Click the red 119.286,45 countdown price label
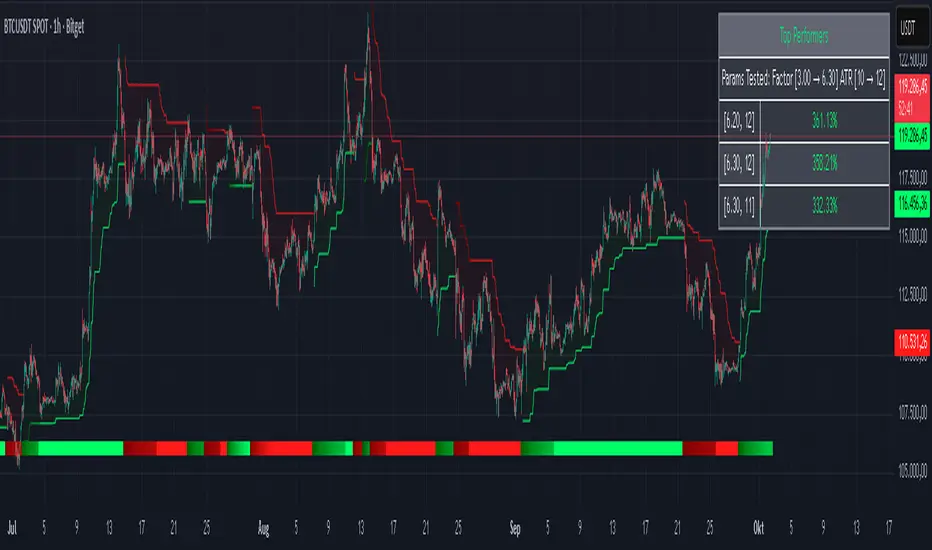 (912, 98)
